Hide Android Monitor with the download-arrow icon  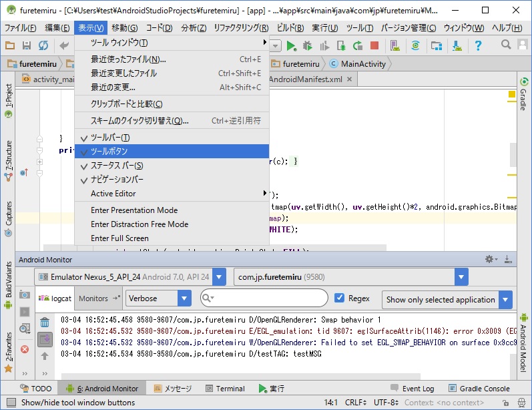(508, 259)
